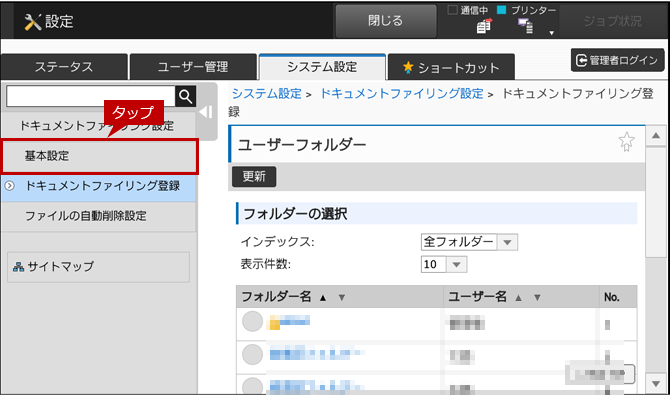This screenshot has height=396, width=670.
Task: Click システム設定 breadcrumb link
Action: tap(266, 94)
